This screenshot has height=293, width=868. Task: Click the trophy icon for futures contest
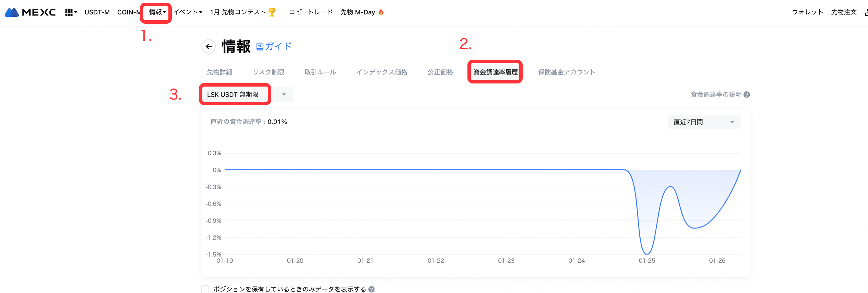272,12
